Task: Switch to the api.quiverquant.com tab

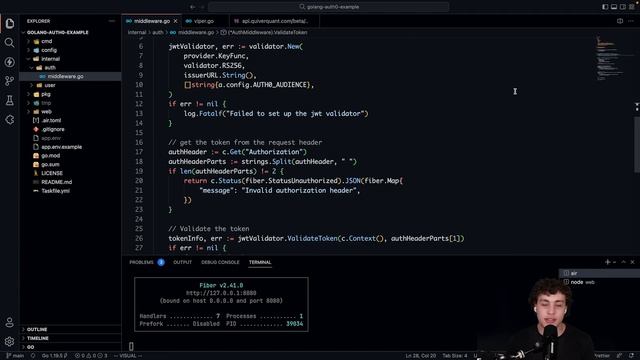Action: coord(274,21)
